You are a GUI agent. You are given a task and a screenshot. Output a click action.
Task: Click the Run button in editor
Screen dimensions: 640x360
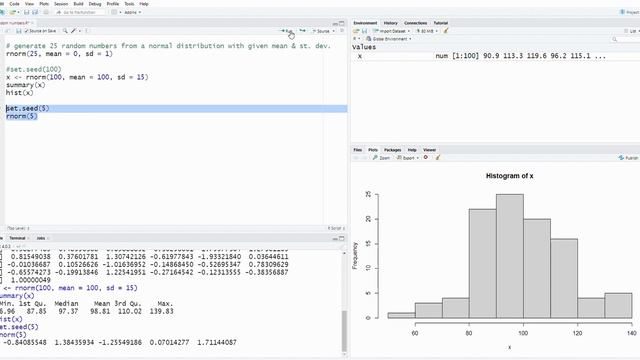point(287,31)
